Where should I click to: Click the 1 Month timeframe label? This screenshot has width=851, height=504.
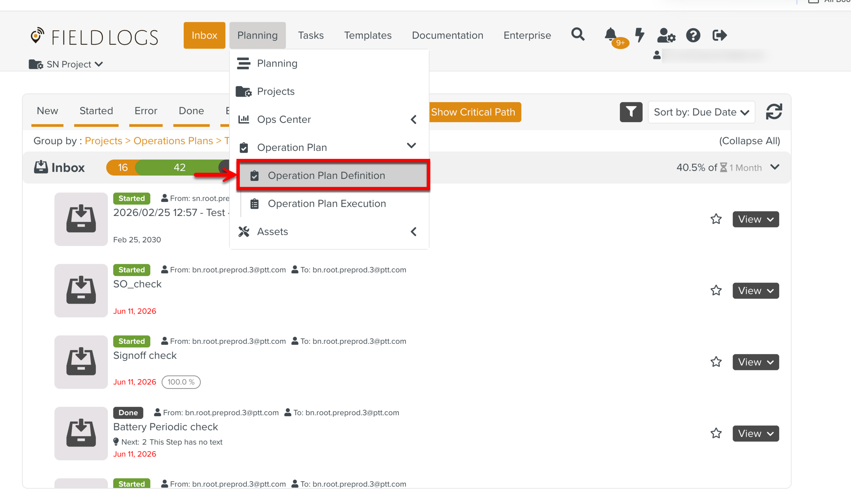point(745,167)
